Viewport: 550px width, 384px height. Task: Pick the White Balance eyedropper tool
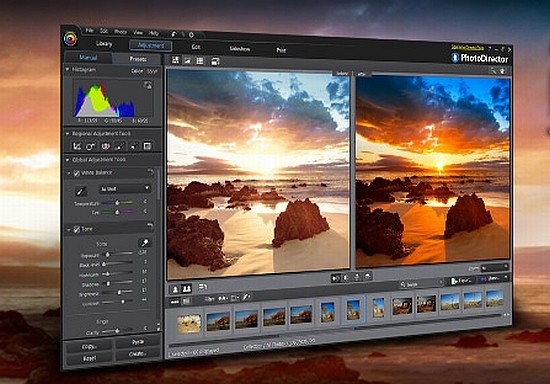[81, 191]
